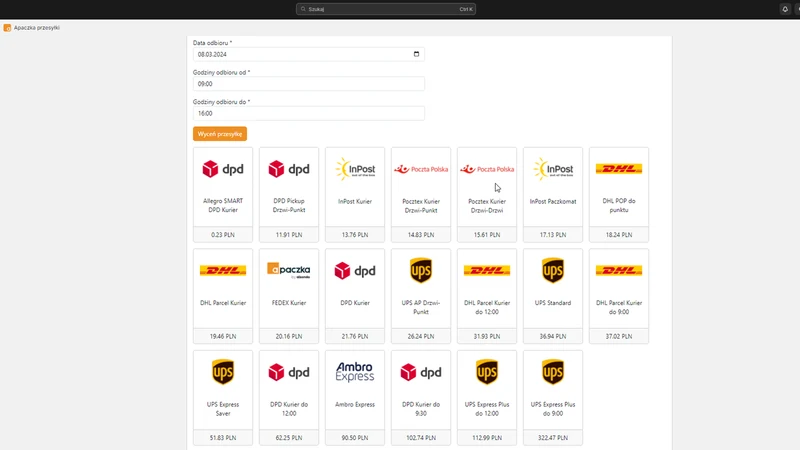
Task: Choose the UPS Standard logo
Action: coord(553,270)
